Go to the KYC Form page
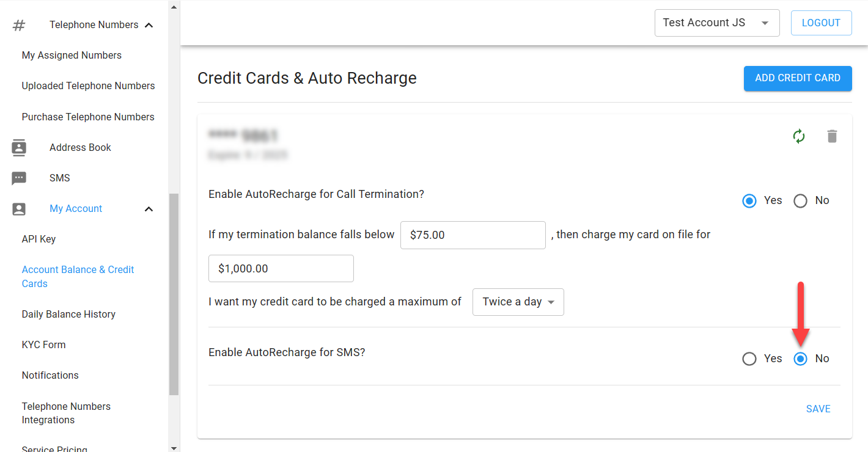The image size is (868, 452). (43, 344)
